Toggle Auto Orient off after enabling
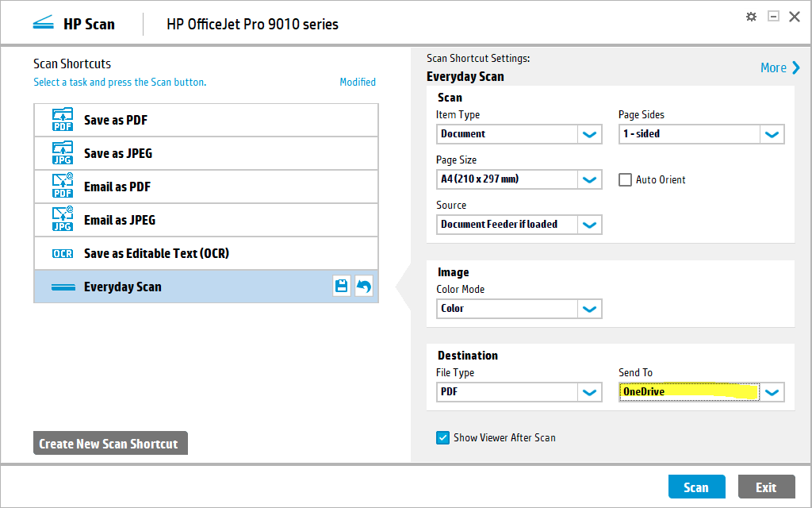 pos(625,179)
